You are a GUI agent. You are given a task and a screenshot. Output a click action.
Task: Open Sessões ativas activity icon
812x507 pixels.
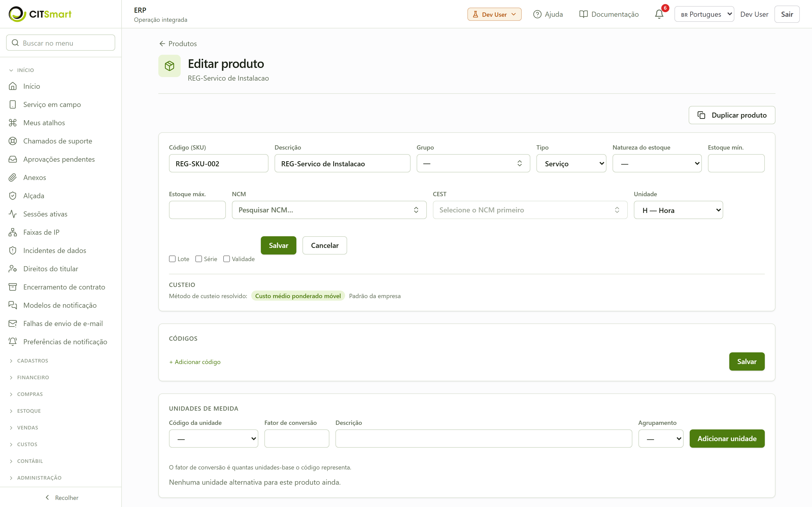point(13,214)
